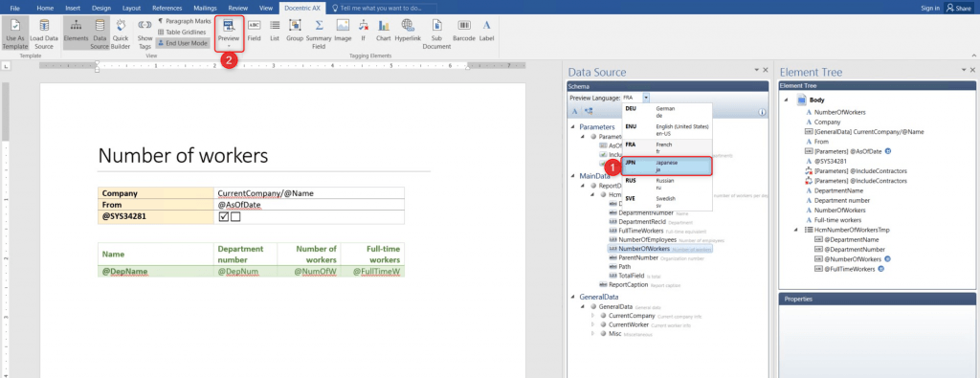Insert a Sub Document element
Screen dimensions: 980x378
coord(436,33)
